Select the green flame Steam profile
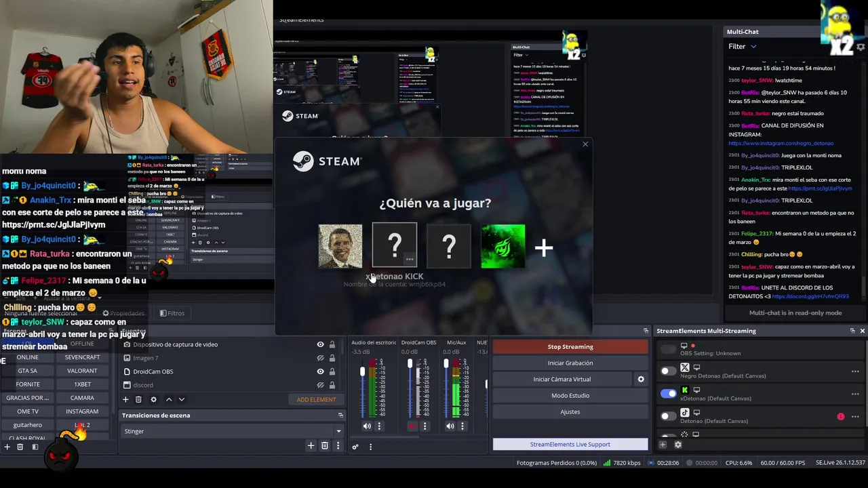The width and height of the screenshot is (868, 488). (503, 246)
